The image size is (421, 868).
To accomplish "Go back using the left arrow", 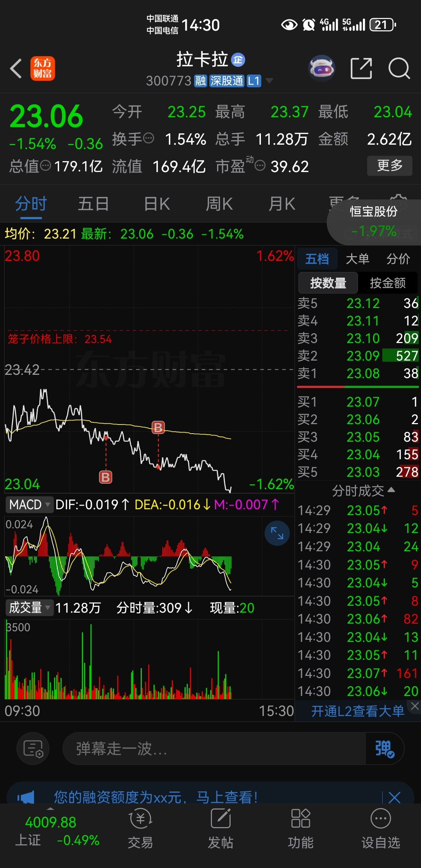I will click(x=16, y=68).
